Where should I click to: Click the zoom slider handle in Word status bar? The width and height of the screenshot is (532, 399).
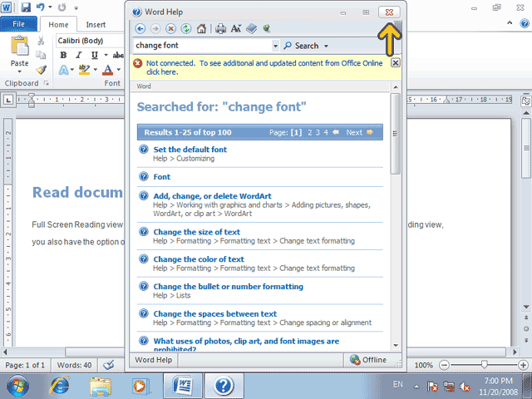pyautogui.click(x=484, y=365)
